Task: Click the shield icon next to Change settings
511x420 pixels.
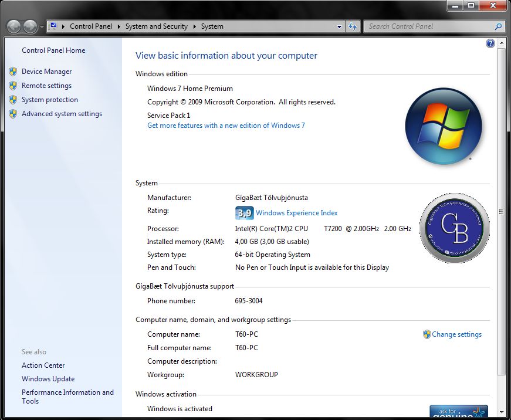Action: coord(427,334)
